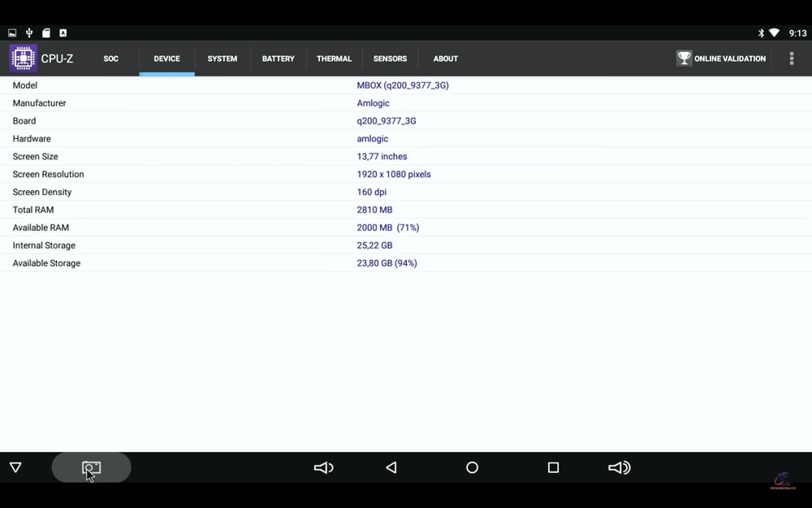
Task: Open the BATTERY tab
Action: coord(278,59)
